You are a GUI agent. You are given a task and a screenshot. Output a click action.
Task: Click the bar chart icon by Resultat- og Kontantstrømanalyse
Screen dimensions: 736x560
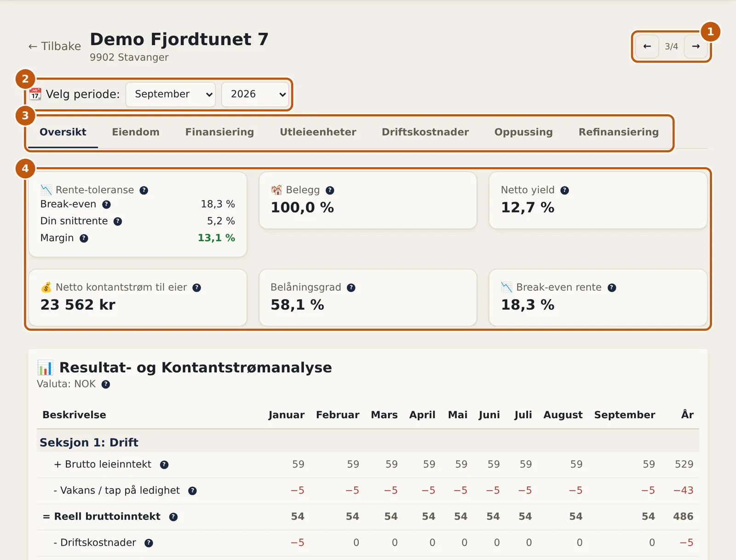click(45, 368)
